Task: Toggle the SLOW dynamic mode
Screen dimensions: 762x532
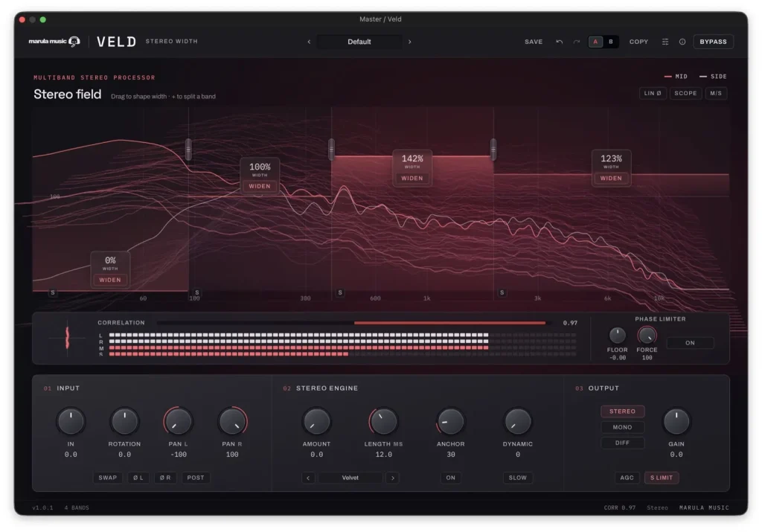Action: tap(518, 478)
